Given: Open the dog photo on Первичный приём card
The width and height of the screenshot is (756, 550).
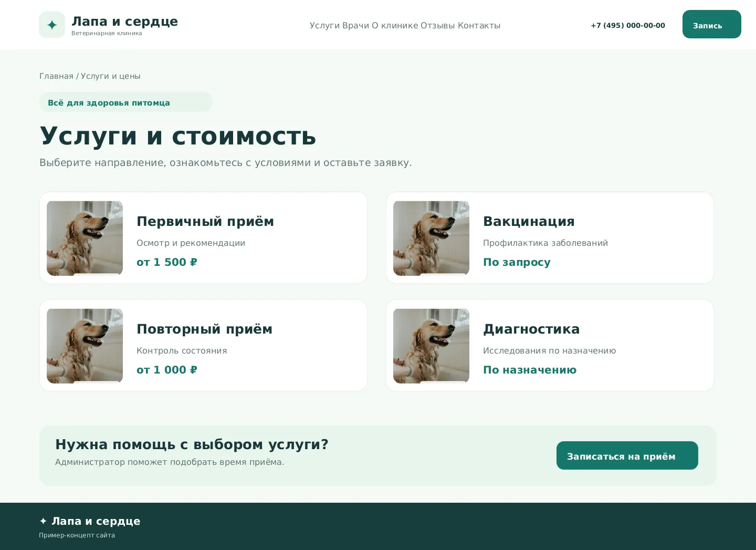Looking at the screenshot, I should (x=85, y=238).
